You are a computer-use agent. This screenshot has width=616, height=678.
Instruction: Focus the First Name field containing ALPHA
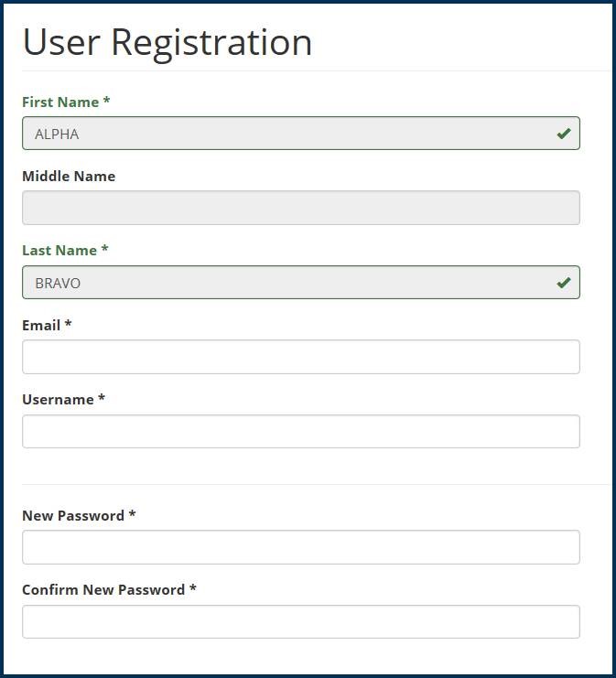(284, 134)
